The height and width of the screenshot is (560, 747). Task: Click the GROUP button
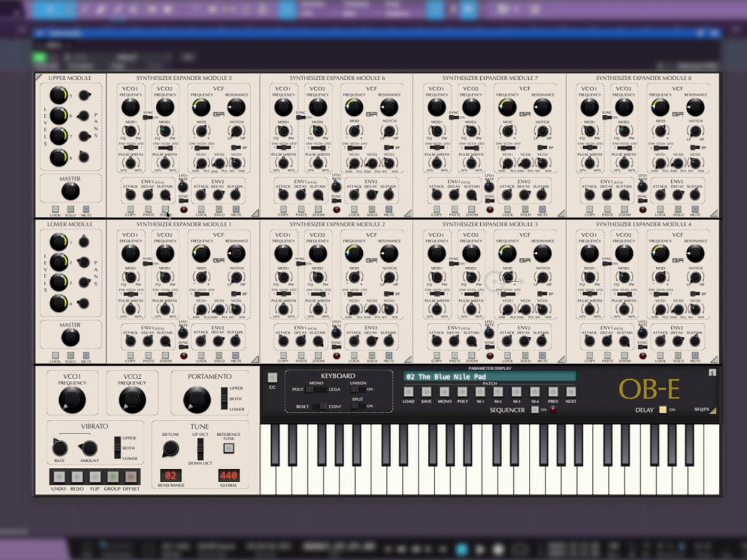point(113,477)
